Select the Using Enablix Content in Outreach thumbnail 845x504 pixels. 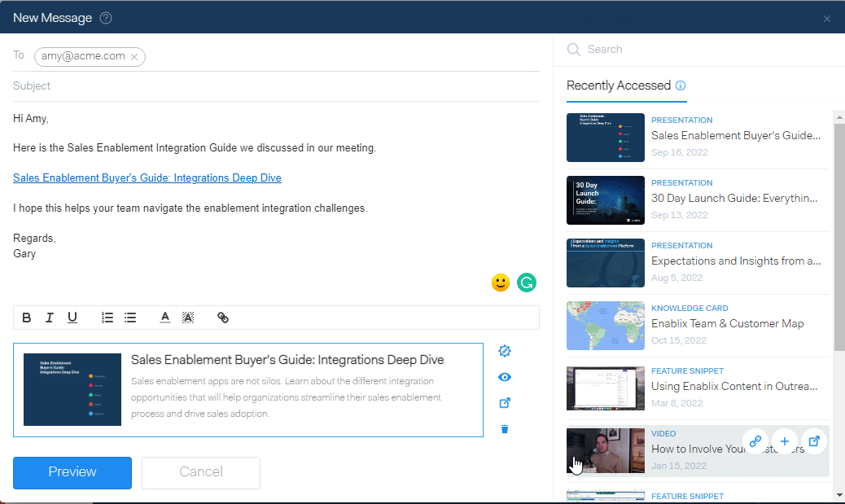(x=605, y=388)
